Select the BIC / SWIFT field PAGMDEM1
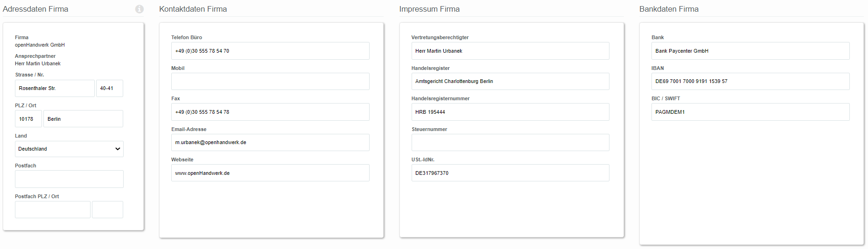868x249 pixels. tap(750, 112)
